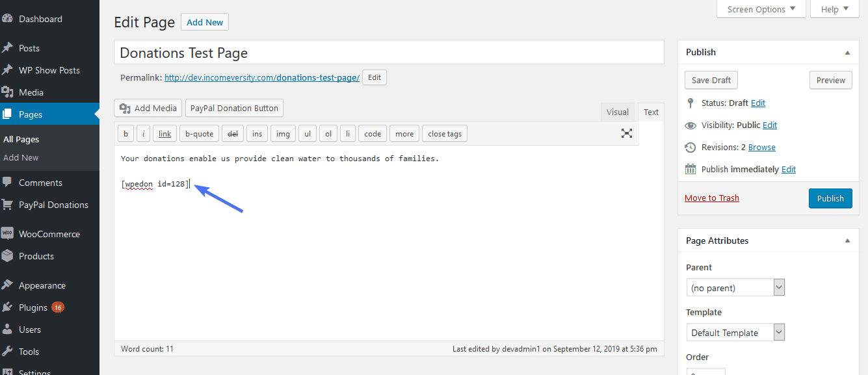Screen dimensions: 868x375
Task: Insert italic tag with i button
Action: click(143, 134)
